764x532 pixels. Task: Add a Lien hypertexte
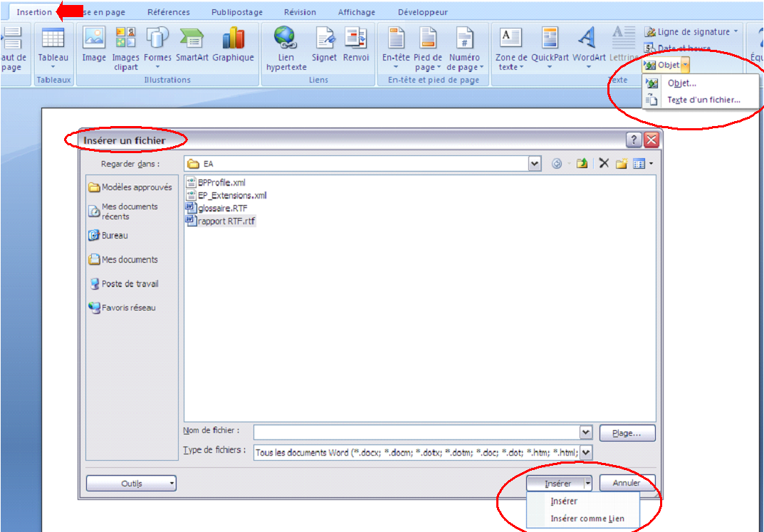coord(286,48)
